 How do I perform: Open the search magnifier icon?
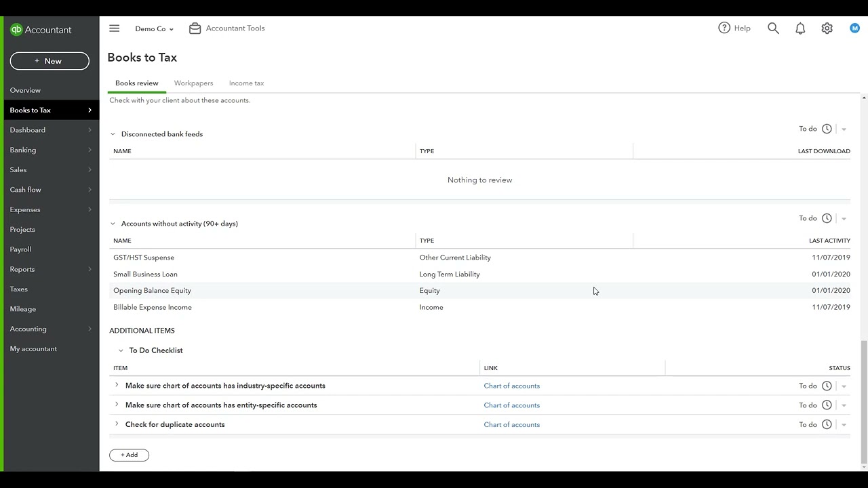pos(773,28)
